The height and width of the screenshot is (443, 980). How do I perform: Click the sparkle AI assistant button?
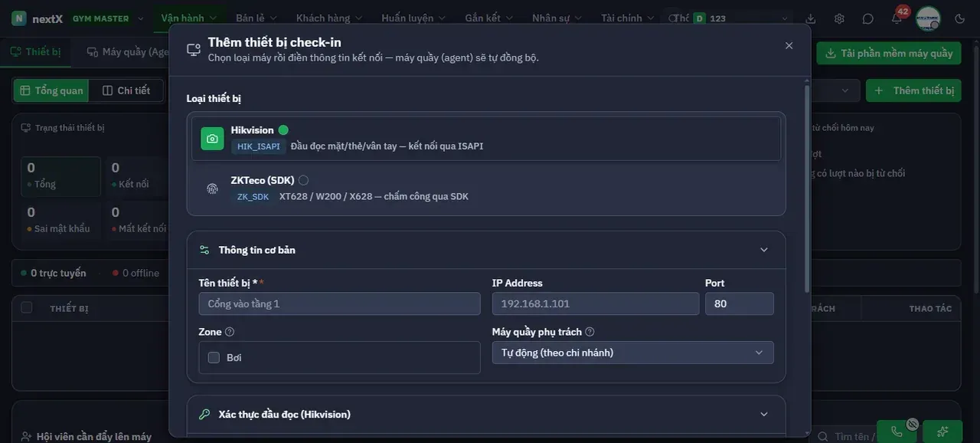(x=942, y=432)
